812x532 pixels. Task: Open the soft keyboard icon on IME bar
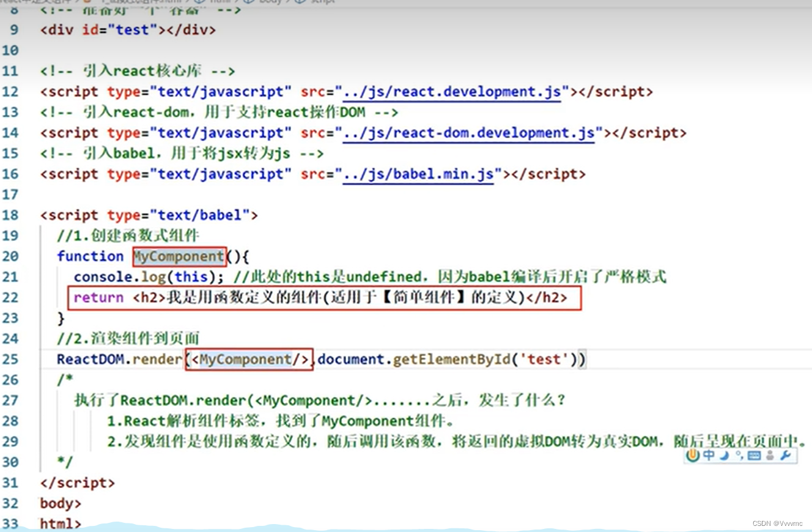[754, 456]
